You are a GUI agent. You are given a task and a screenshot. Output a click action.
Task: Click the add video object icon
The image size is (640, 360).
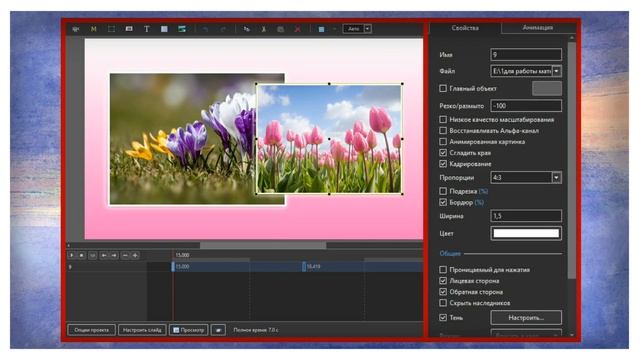pyautogui.click(x=182, y=29)
